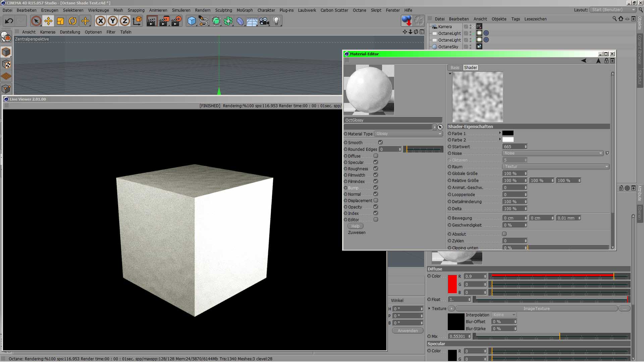Add a cube primitive object
The height and width of the screenshot is (362, 644).
pos(192,21)
